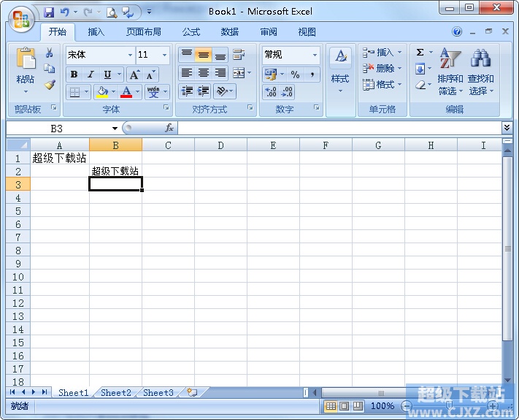Switch to the 数据 ribbon tab
The width and height of the screenshot is (519, 420).
pyautogui.click(x=230, y=32)
